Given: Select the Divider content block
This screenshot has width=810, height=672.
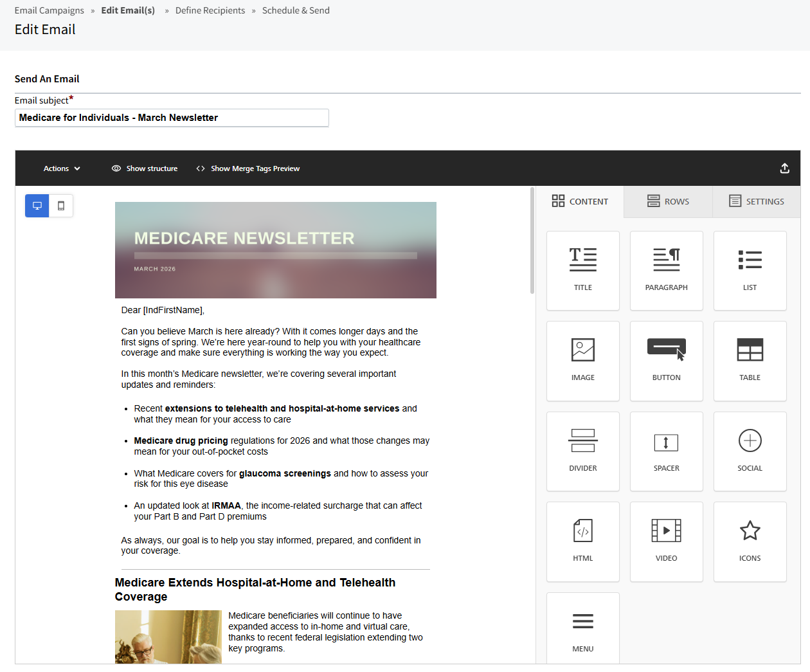Looking at the screenshot, I should [x=582, y=451].
